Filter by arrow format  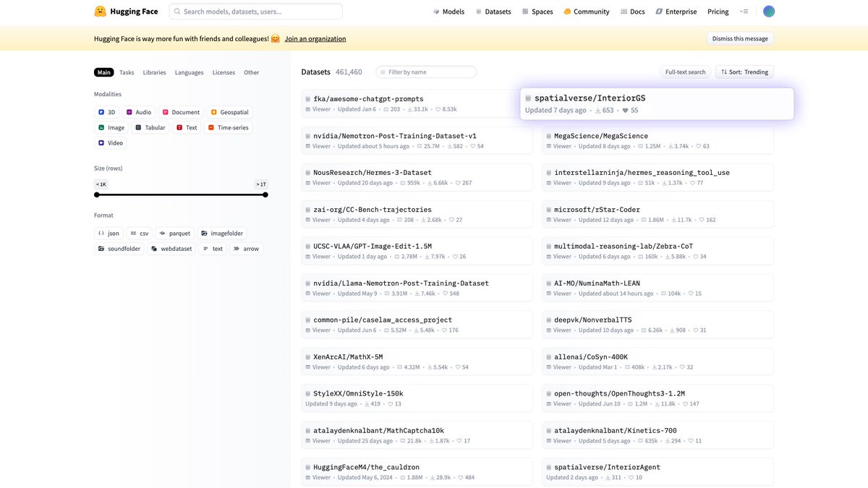(246, 249)
